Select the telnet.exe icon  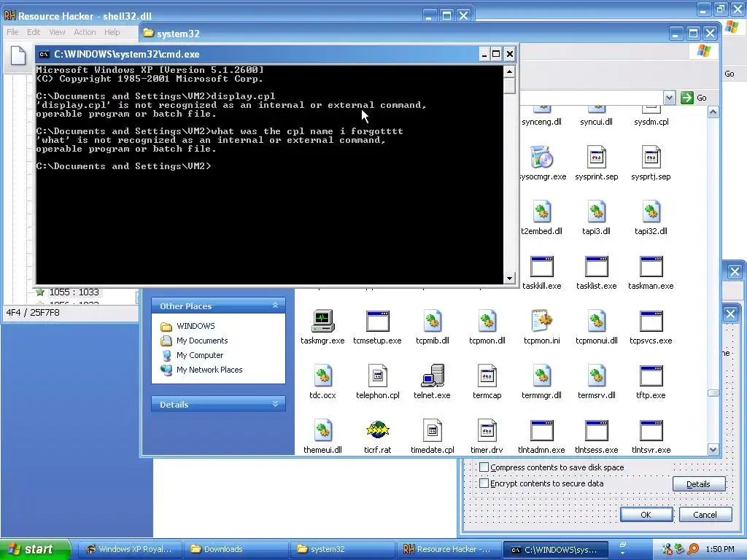click(432, 376)
